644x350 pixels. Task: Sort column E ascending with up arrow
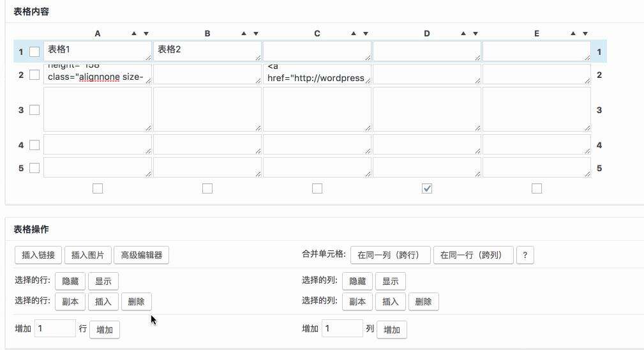pos(573,33)
